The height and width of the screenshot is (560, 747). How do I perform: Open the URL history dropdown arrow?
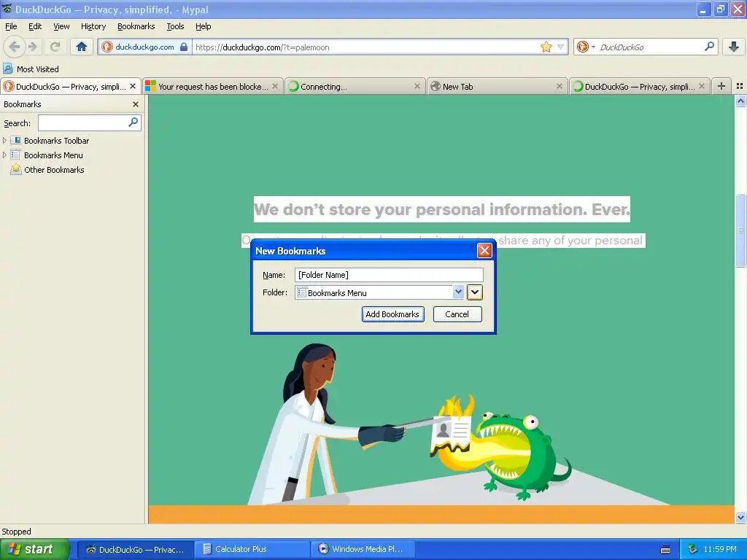tap(561, 47)
